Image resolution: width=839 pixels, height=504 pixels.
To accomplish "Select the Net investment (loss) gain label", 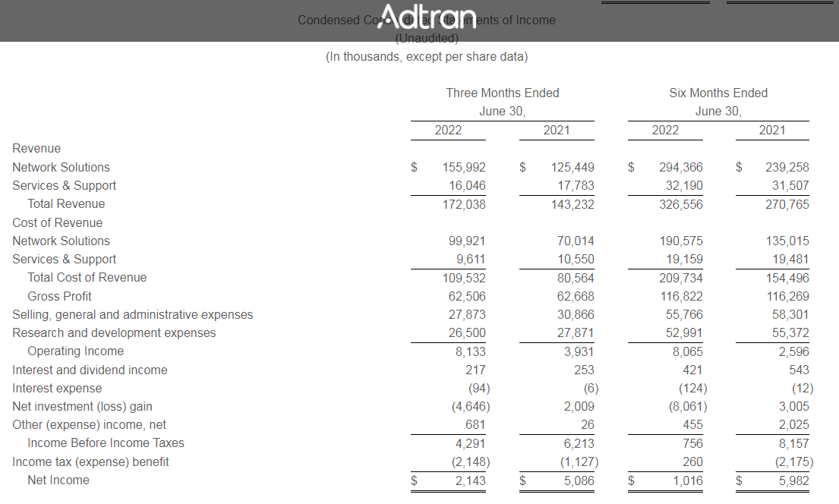I will (x=87, y=407).
